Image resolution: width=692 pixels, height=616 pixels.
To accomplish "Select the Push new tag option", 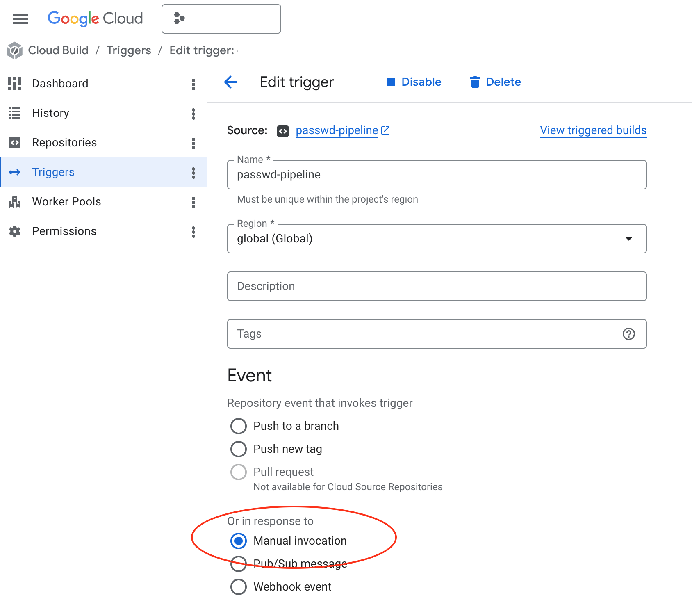I will click(x=239, y=449).
